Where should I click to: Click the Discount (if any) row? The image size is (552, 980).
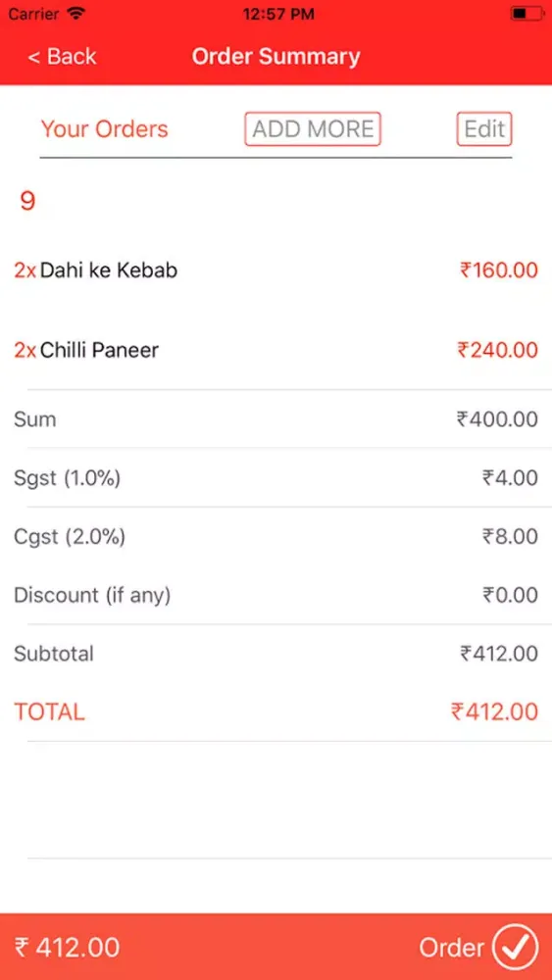(276, 595)
